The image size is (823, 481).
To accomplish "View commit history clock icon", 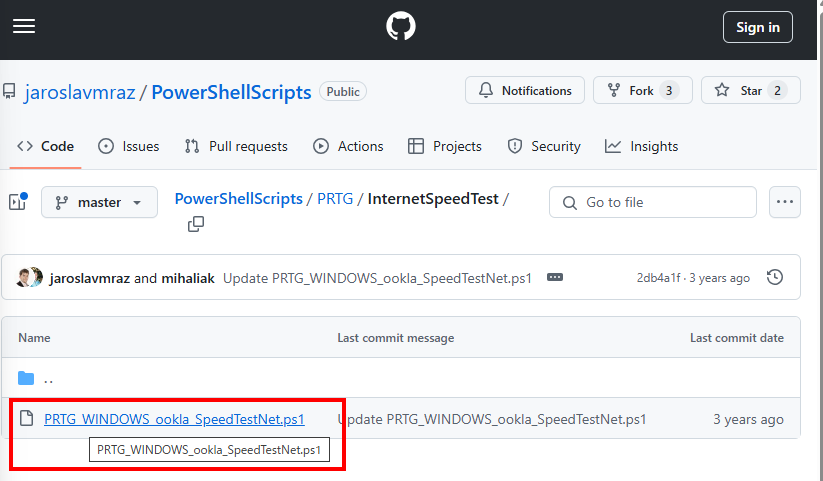I will pos(775,277).
